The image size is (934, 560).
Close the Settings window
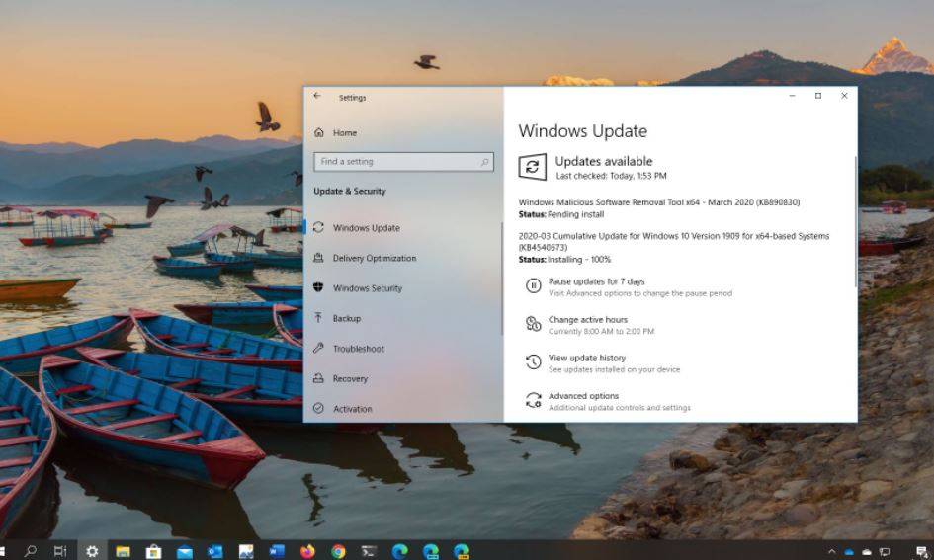click(845, 96)
